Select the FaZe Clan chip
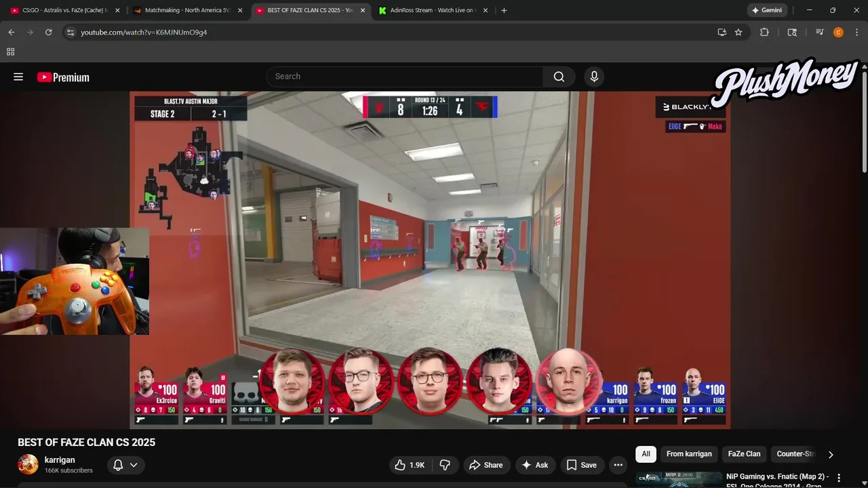 pos(744,454)
